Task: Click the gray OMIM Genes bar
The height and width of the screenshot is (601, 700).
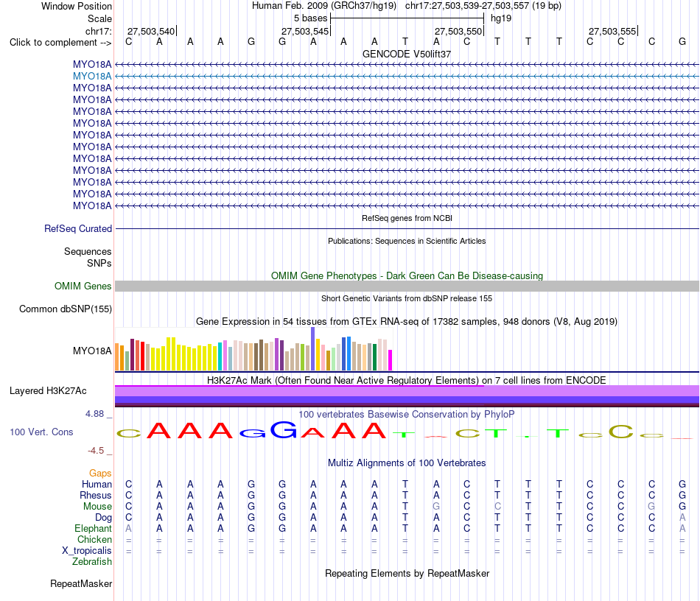Action: coord(407,286)
